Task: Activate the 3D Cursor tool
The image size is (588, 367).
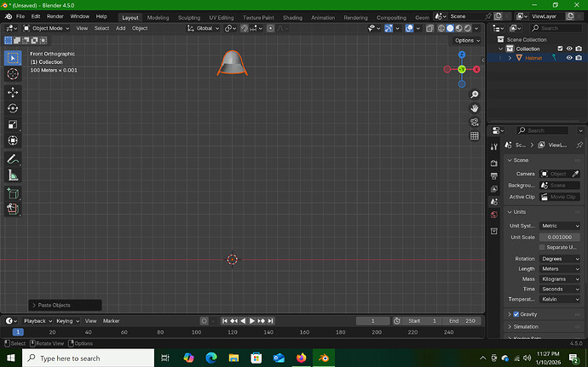Action: pos(13,74)
